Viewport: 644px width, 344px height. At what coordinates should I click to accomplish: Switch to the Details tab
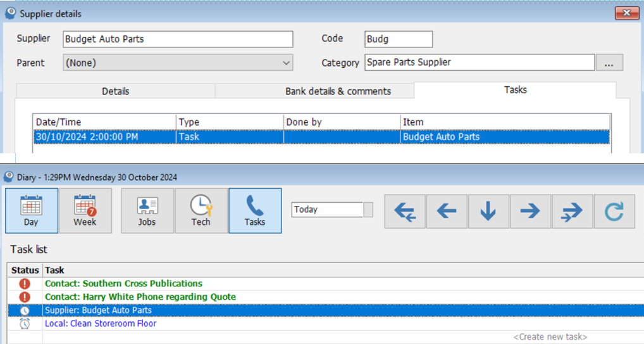[x=115, y=91]
